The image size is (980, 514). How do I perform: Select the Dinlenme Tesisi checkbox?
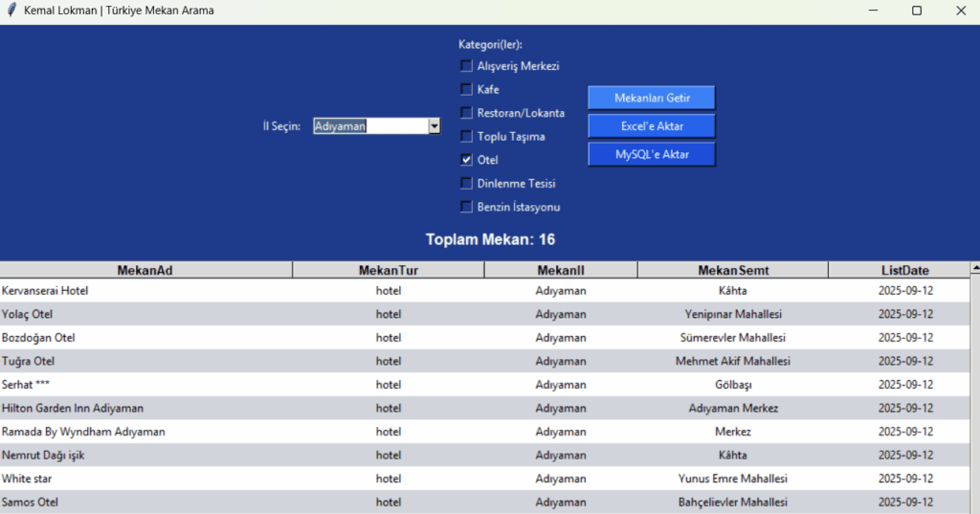(467, 183)
